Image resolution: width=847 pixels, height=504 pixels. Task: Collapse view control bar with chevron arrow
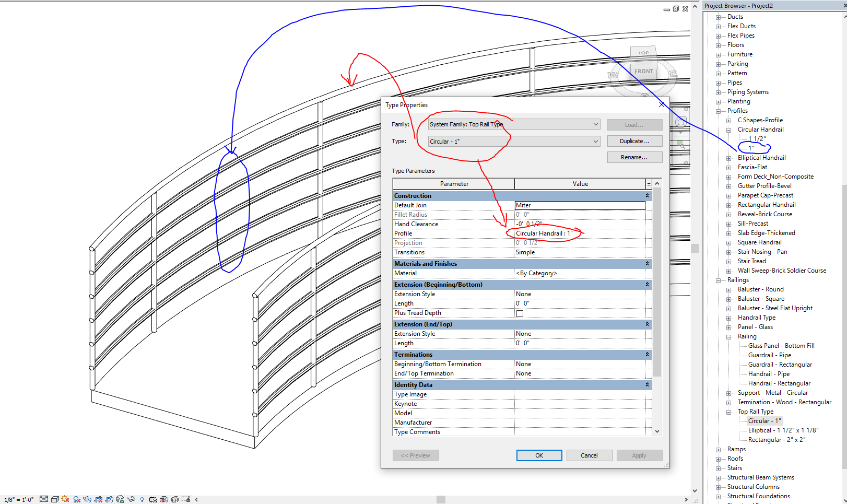pos(196,499)
